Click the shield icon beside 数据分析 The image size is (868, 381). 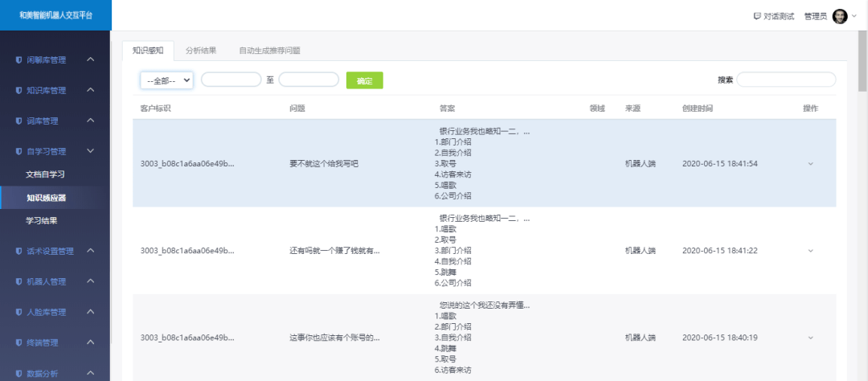(18, 373)
